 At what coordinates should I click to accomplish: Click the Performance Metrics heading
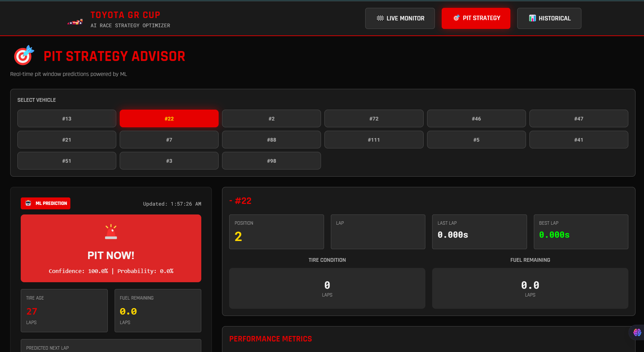(270, 339)
